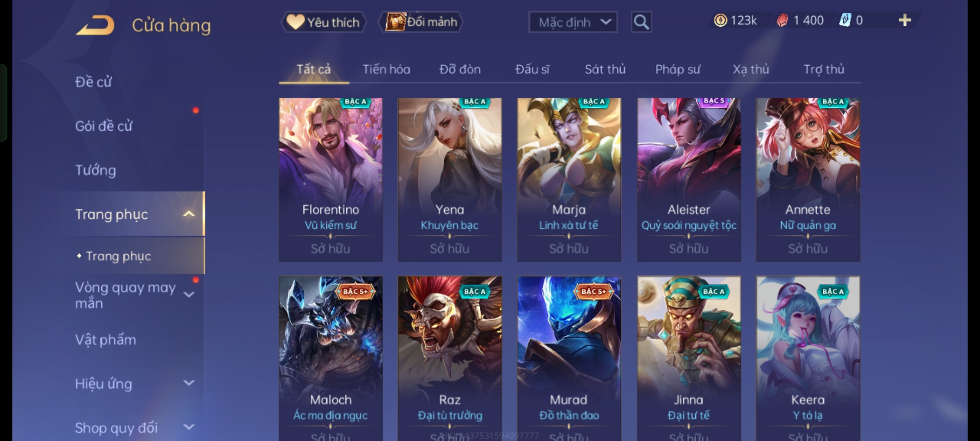980x441 pixels.
Task: Switch to the Pháp sư tab
Action: (x=678, y=69)
